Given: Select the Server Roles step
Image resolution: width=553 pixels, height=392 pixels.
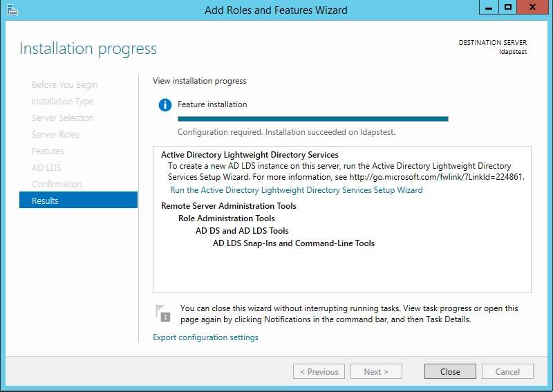Looking at the screenshot, I should pos(55,134).
